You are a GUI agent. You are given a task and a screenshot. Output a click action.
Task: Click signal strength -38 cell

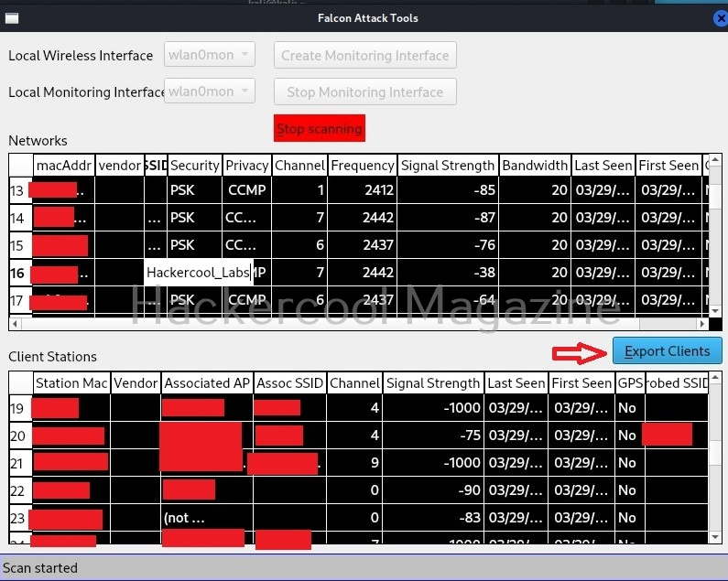[448, 273]
